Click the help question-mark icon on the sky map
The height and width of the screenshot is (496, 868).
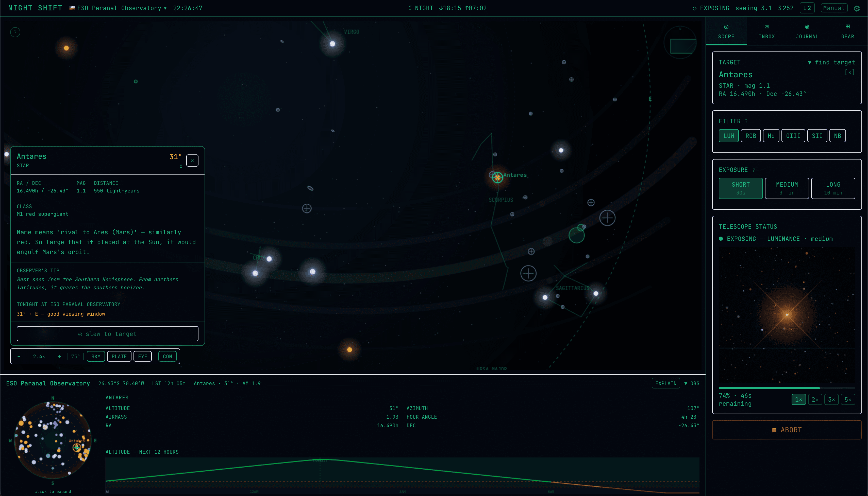[15, 32]
